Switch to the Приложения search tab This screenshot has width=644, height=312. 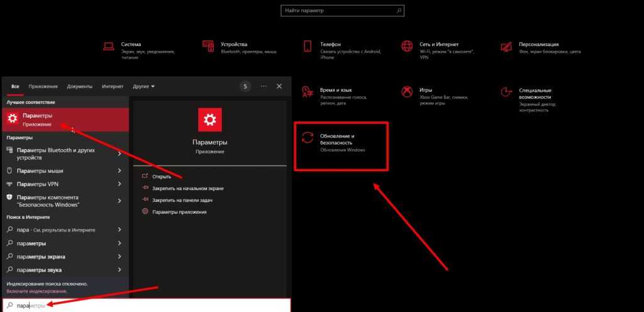click(43, 86)
